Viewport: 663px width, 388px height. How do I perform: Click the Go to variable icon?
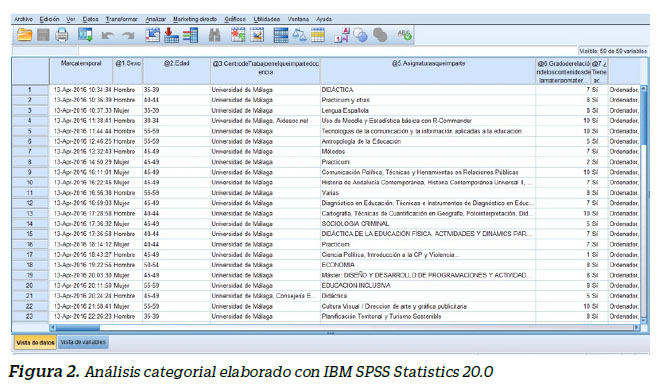pyautogui.click(x=171, y=35)
